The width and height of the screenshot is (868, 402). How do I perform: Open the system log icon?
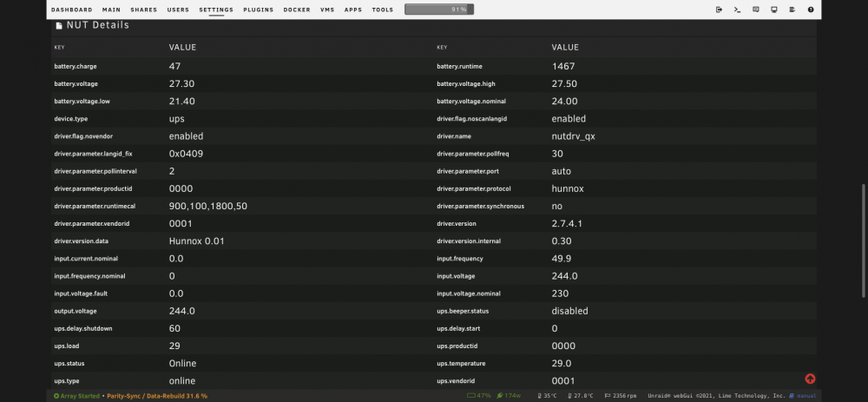coord(792,10)
